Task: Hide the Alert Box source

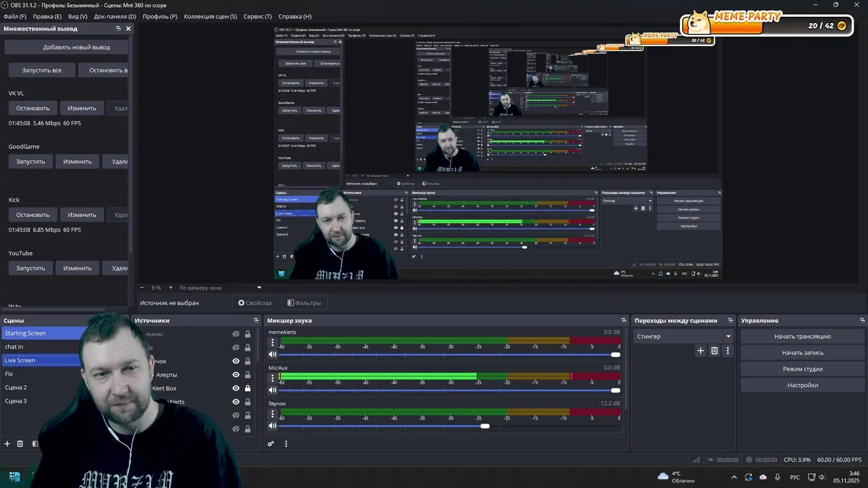Action: coord(236,388)
